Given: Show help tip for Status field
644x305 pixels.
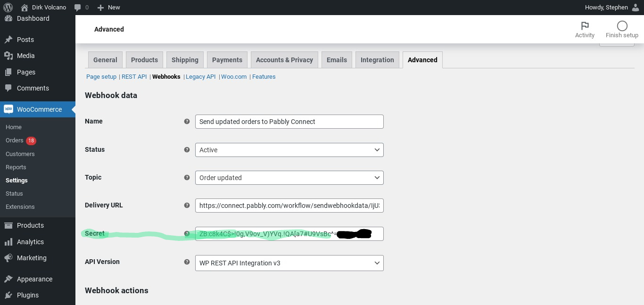Looking at the screenshot, I should click(x=187, y=150).
